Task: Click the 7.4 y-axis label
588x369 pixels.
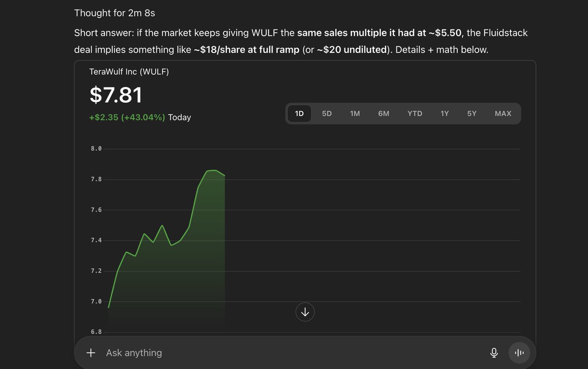Action: (x=96, y=240)
